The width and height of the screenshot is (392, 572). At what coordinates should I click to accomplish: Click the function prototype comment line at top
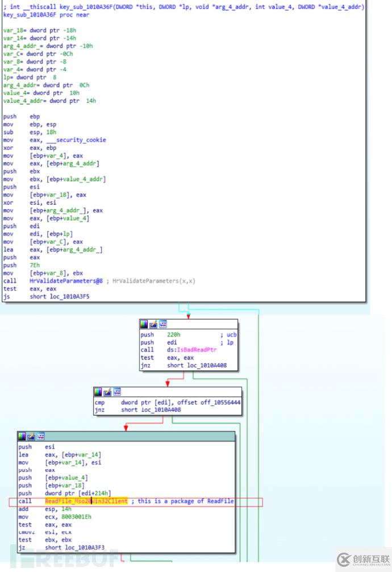click(x=184, y=7)
